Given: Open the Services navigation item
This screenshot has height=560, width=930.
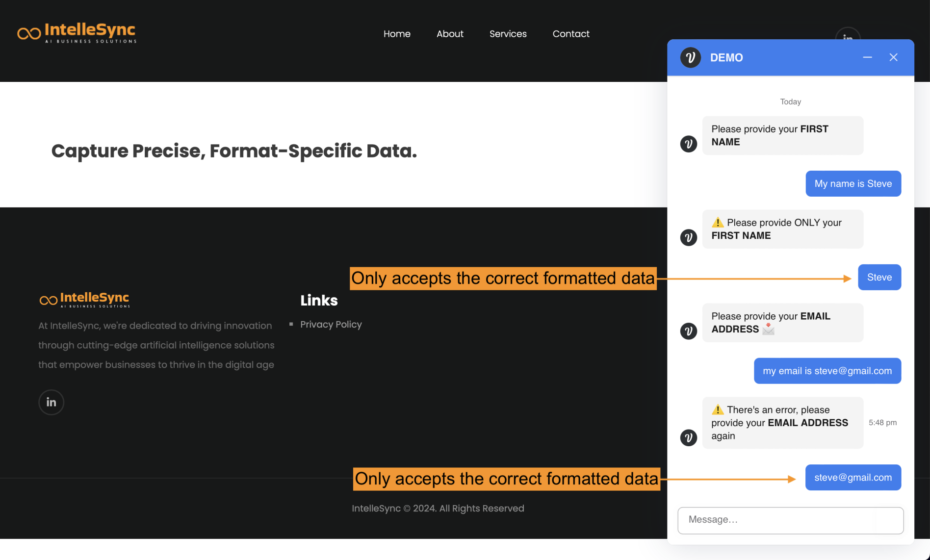Looking at the screenshot, I should coord(508,34).
